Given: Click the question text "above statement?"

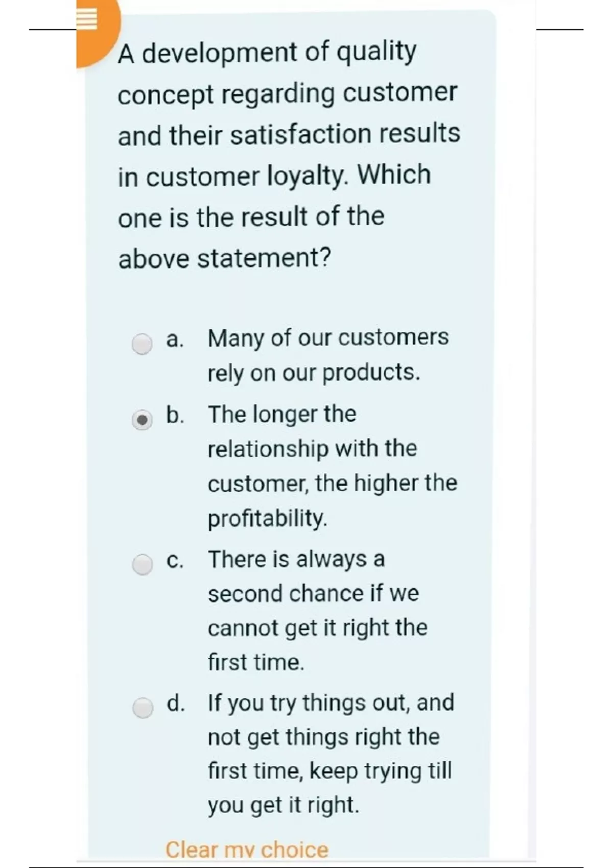Looking at the screenshot, I should [x=225, y=258].
